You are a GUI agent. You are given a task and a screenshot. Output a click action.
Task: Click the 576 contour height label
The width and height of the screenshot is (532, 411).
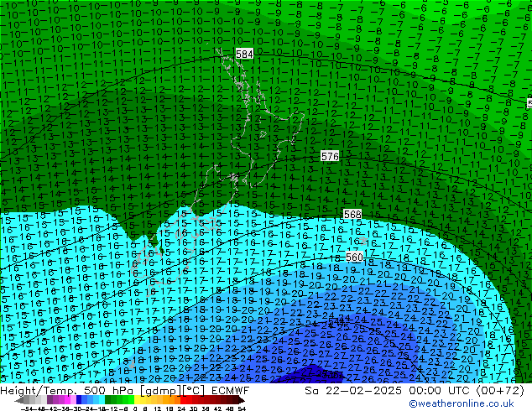330,156
